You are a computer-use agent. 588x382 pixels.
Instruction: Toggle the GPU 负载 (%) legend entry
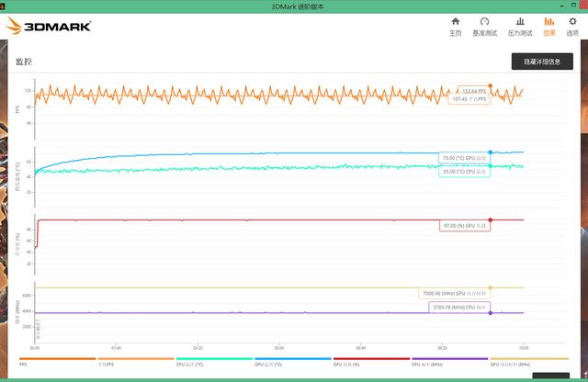click(x=371, y=362)
